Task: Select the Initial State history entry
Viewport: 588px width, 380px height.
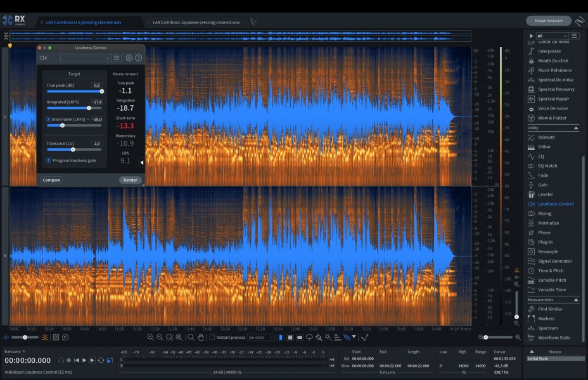Action: [556, 358]
